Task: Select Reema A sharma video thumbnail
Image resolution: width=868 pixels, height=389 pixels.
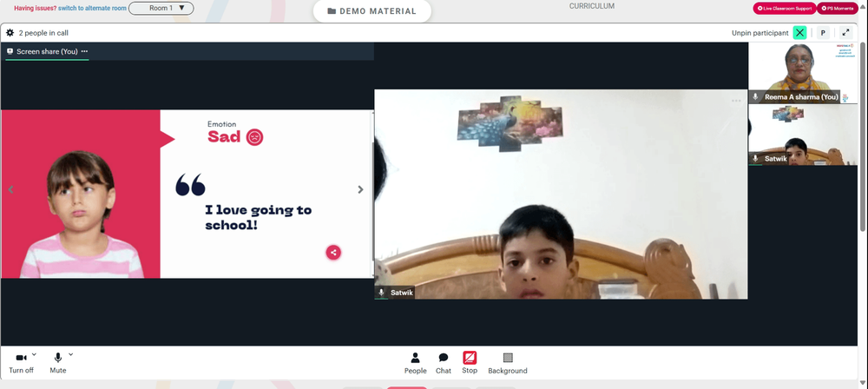Action: [x=803, y=73]
